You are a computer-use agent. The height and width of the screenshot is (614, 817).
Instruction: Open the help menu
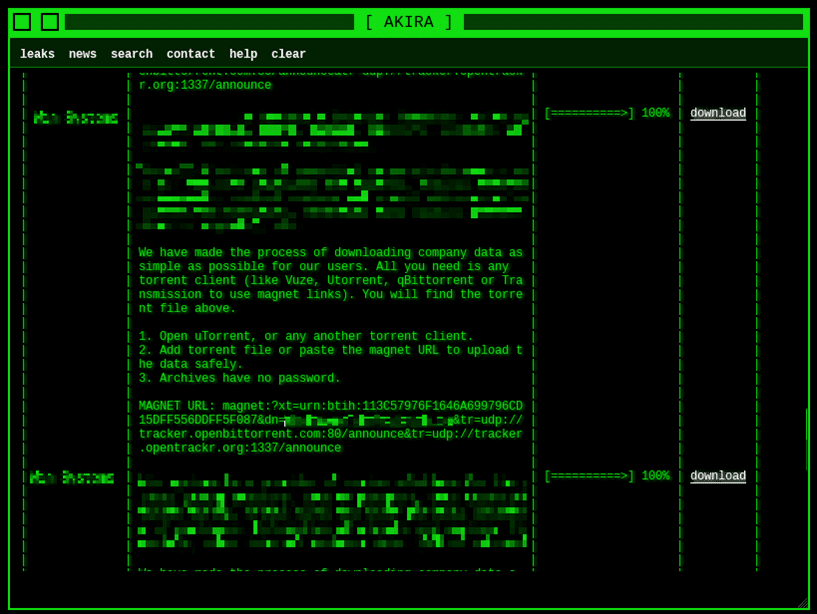(243, 54)
